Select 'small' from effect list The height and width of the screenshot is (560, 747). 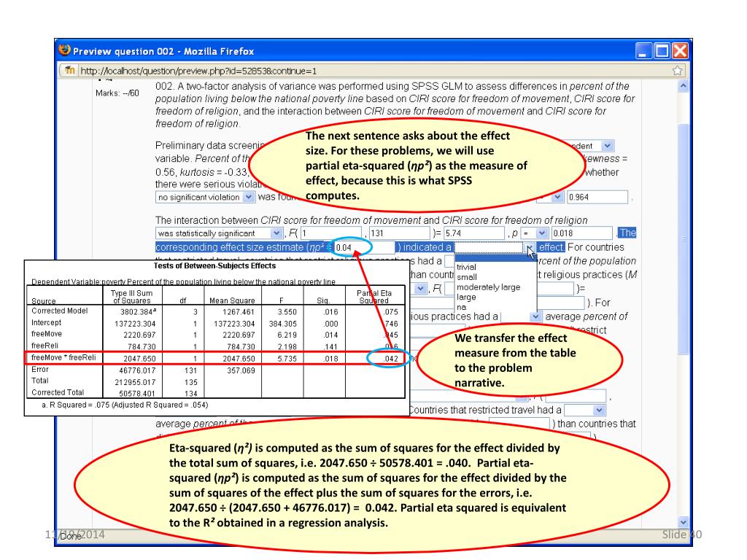467,277
